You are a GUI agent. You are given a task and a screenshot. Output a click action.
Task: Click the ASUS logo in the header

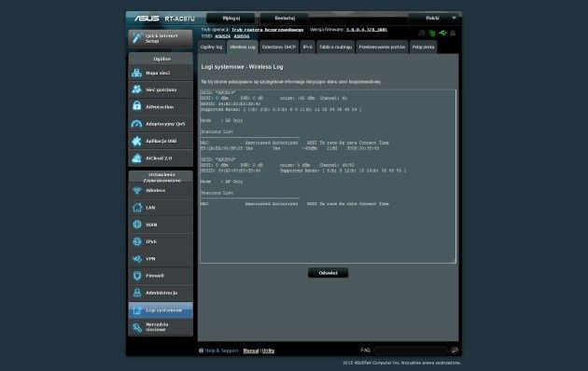click(147, 19)
